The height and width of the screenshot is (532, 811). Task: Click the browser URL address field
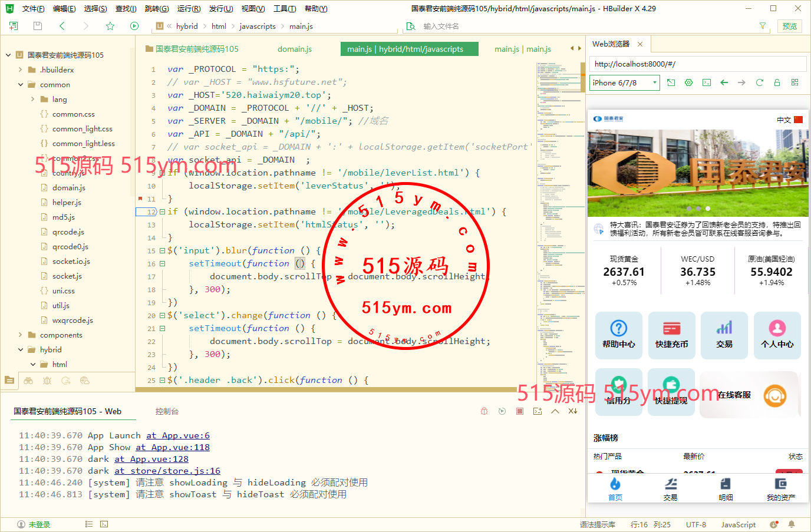pyautogui.click(x=697, y=64)
